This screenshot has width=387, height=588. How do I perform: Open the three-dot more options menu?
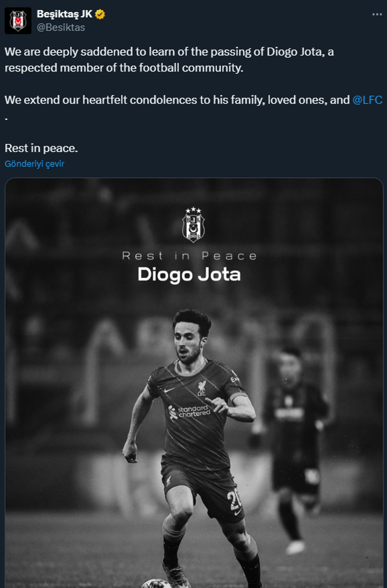[x=376, y=15]
